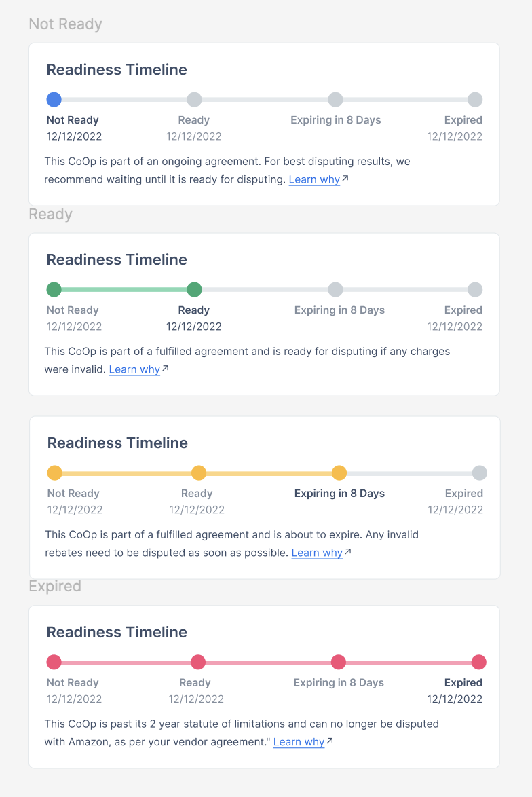This screenshot has height=797, width=532.
Task: Click external arrow icon after vendor agreement link
Action: (330, 741)
